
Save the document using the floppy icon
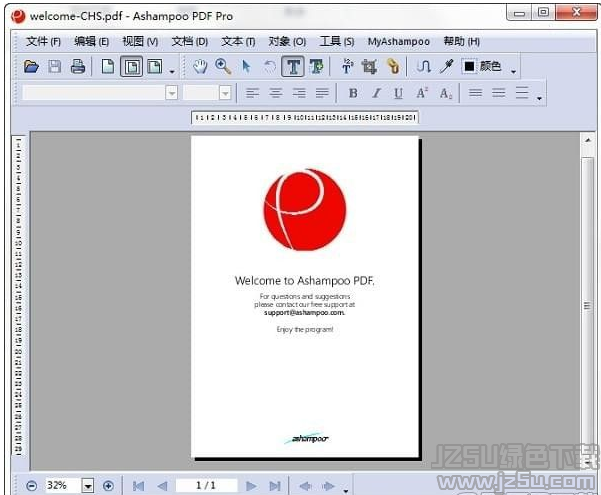point(54,67)
